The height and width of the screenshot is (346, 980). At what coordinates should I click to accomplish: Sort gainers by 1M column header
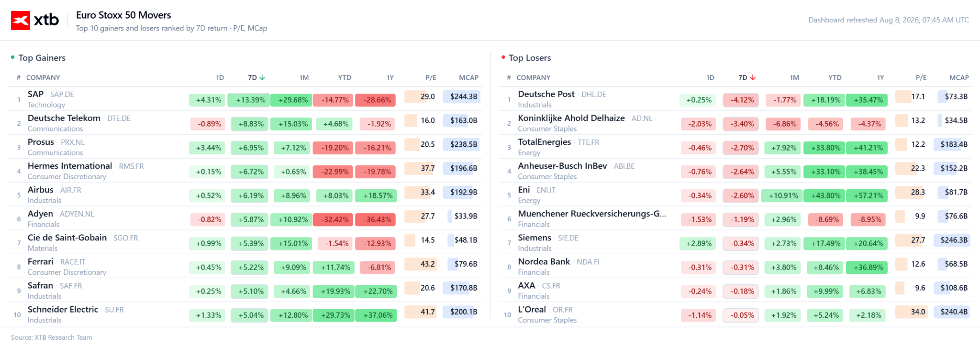pyautogui.click(x=304, y=77)
